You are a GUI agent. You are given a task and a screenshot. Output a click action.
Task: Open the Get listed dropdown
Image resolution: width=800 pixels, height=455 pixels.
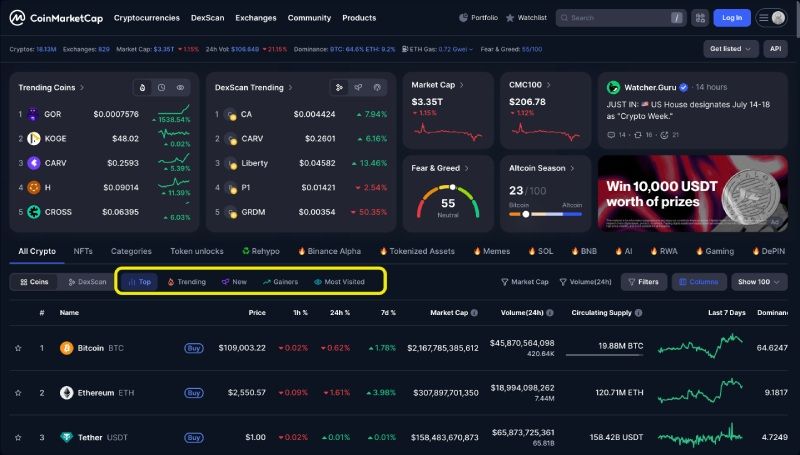point(730,49)
